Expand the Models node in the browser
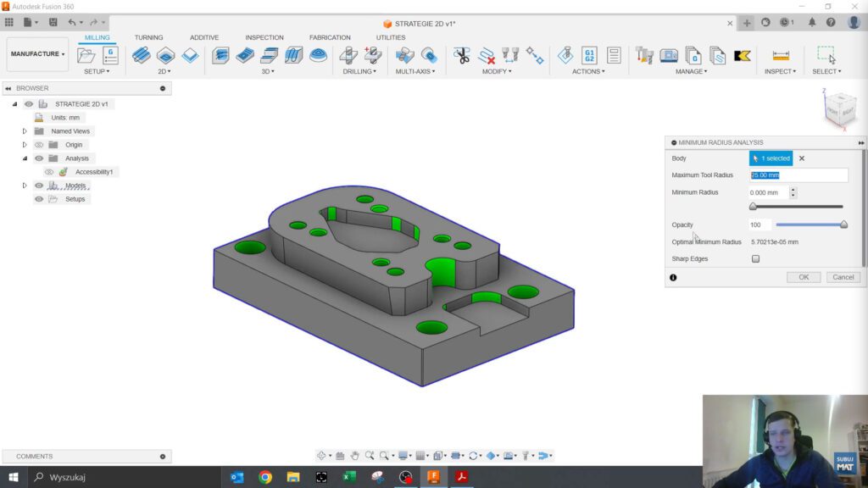The width and height of the screenshot is (868, 488). point(25,185)
